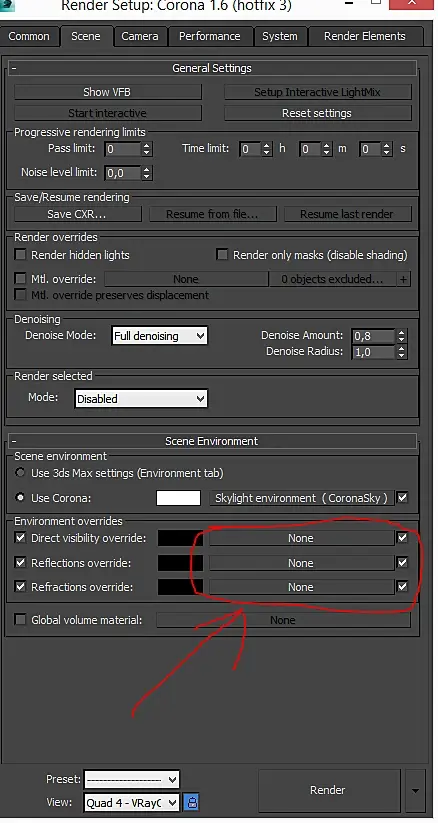Open the Preset dropdown
Viewport: 438px width, 823px height.
point(132,780)
